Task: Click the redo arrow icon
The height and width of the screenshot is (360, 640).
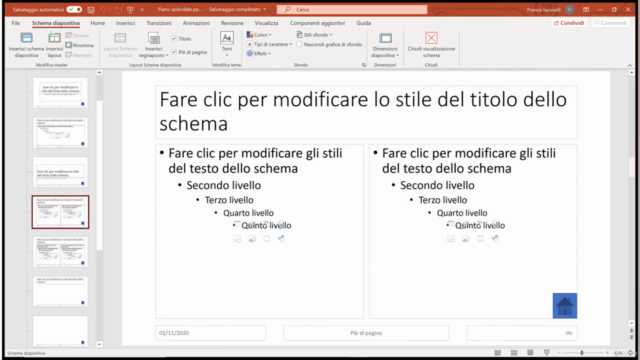Action: pyautogui.click(x=118, y=9)
